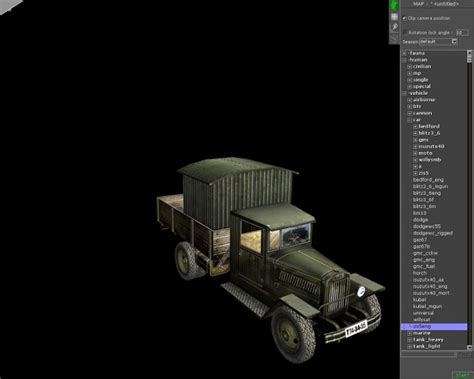The height and width of the screenshot is (379, 474).
Task: Toggle Clip camera position checkbox
Action: pyautogui.click(x=404, y=18)
